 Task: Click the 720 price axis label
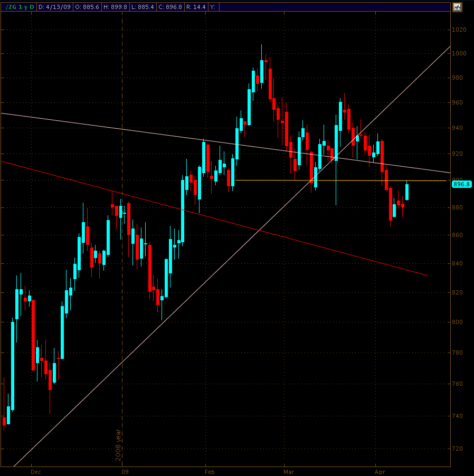[x=460, y=449]
